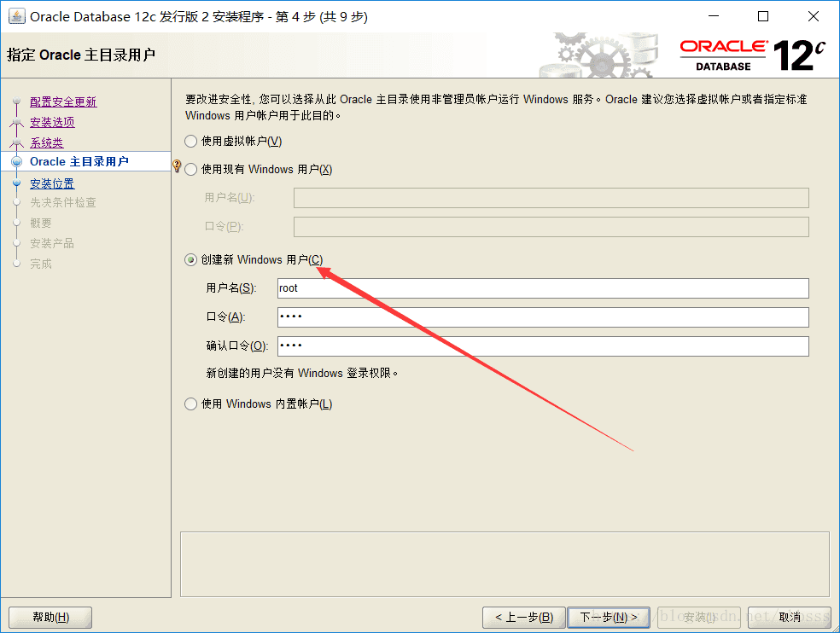Click the 帮助(H) button
The image size is (840, 633).
(50, 618)
